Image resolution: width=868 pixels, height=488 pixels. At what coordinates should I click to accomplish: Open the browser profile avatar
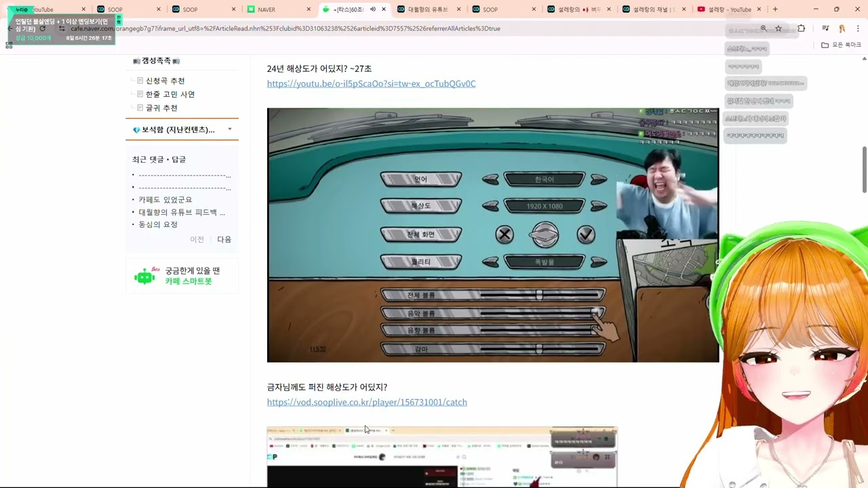click(x=842, y=28)
